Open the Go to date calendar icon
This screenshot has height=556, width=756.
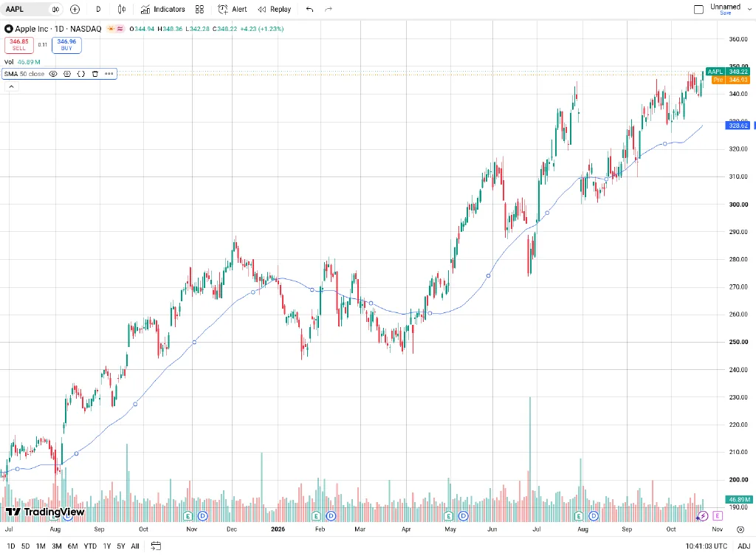(x=156, y=546)
